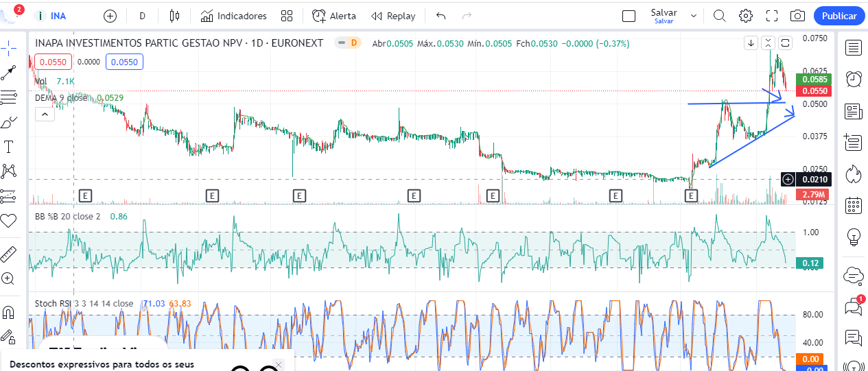Click compare or add symbol plus icon
This screenshot has height=371, width=868.
point(110,16)
